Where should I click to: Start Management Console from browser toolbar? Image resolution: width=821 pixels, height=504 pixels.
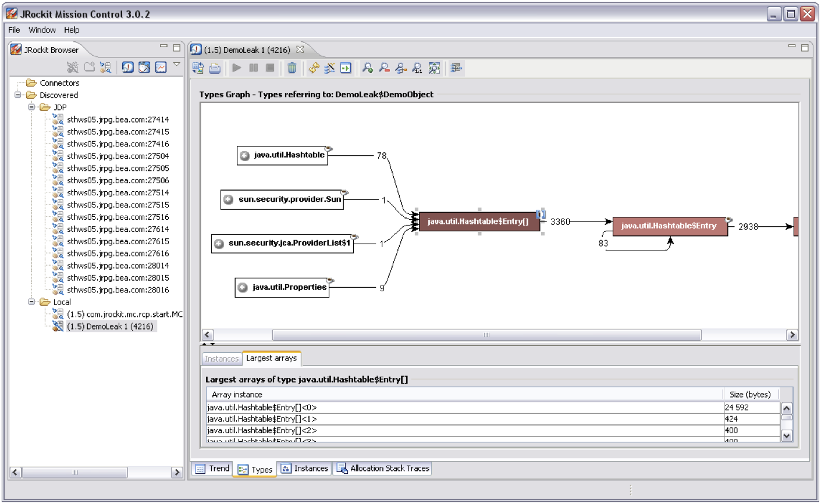coord(144,67)
